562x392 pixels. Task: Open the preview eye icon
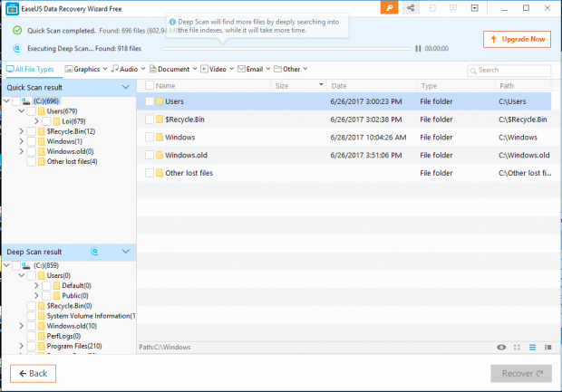click(501, 347)
